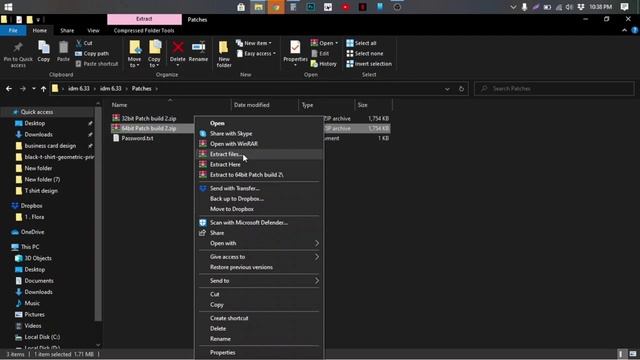
Task: Choose Rename in context menu
Action: [x=259, y=339]
